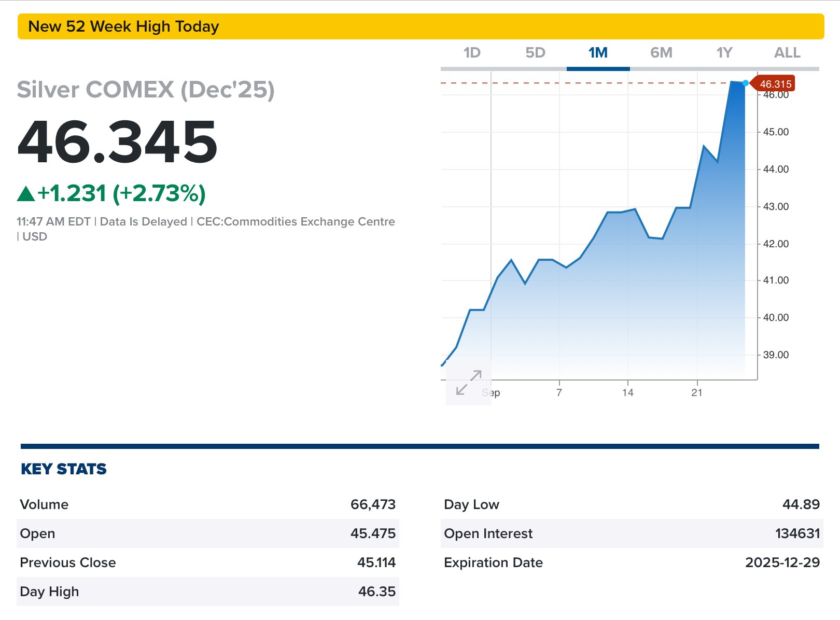Click the Day Low value 44.89
The height and width of the screenshot is (620, 840).
(x=801, y=504)
